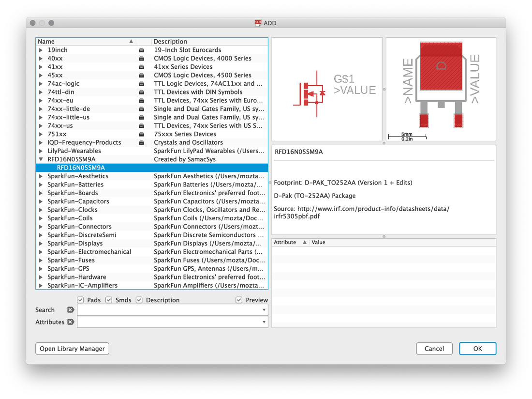
Task: Select the SparkFun-GPS library row
Action: (x=152, y=269)
